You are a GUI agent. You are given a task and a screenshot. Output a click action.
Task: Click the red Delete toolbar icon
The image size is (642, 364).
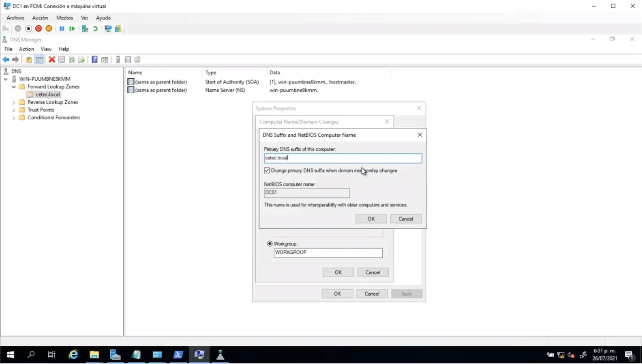(52, 59)
